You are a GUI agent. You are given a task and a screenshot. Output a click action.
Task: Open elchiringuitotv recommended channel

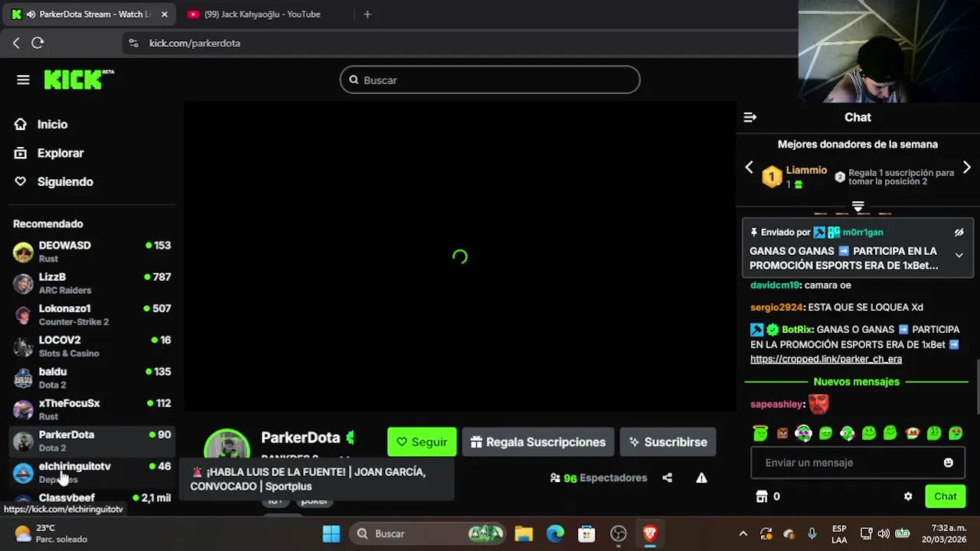point(92,472)
